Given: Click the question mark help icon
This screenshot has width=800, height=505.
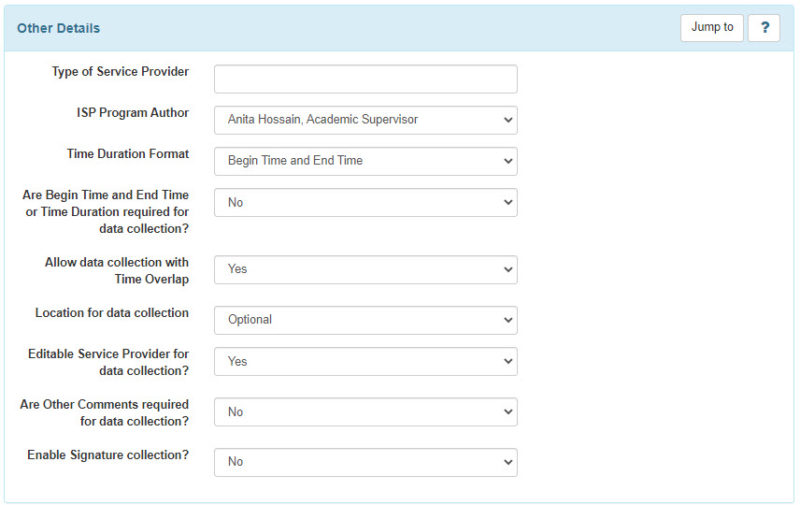Looking at the screenshot, I should click(763, 28).
